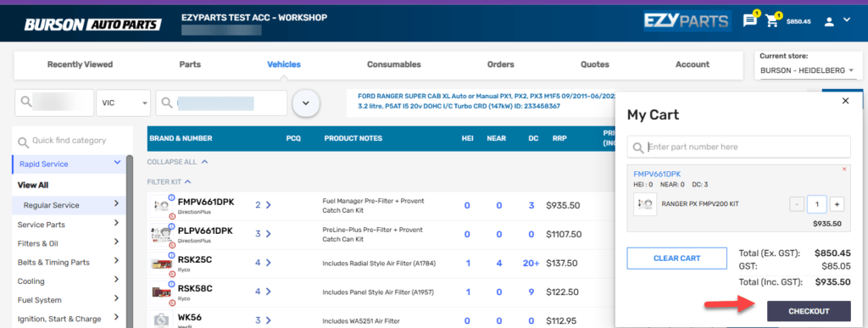The height and width of the screenshot is (328, 868).
Task: Click DC stock 20+ for RSK25C
Action: 531,263
